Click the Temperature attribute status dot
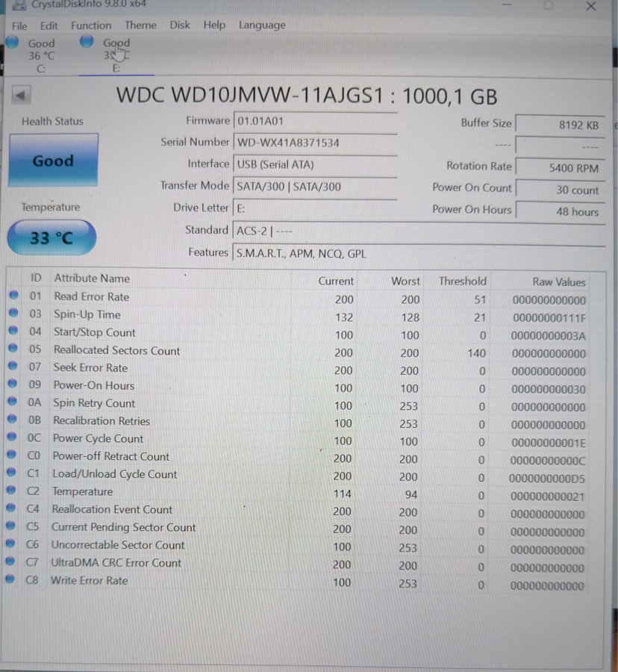 pos(11,491)
